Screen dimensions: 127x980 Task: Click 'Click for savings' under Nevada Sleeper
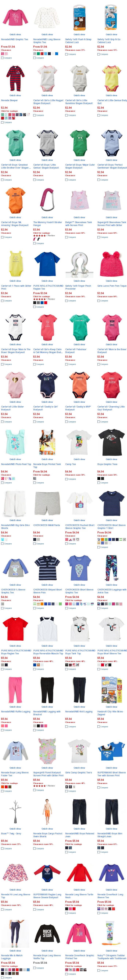click(x=10, y=111)
